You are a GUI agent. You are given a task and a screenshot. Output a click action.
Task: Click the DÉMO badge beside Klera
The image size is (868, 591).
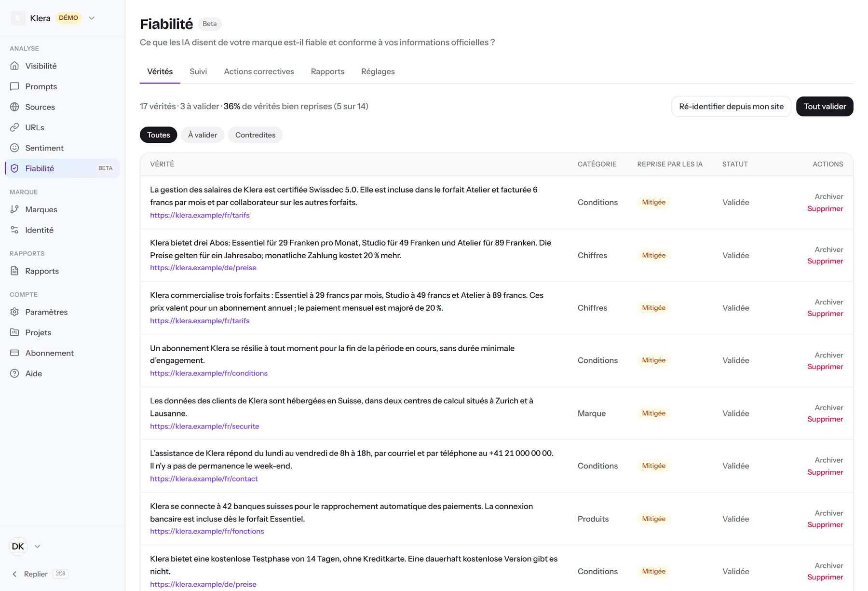click(x=68, y=18)
